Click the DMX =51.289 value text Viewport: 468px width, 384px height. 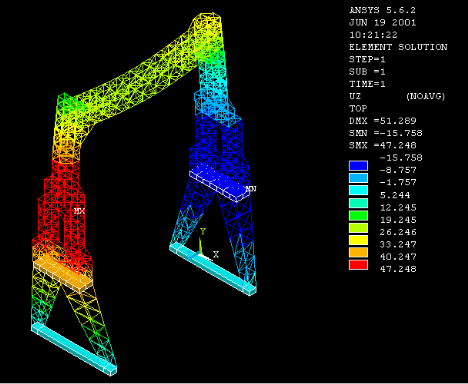tap(383, 121)
